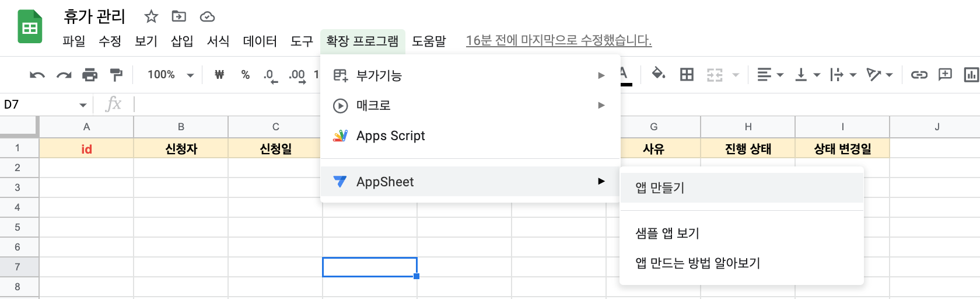Decrease decimal places
The height and width of the screenshot is (299, 980).
pyautogui.click(x=270, y=76)
